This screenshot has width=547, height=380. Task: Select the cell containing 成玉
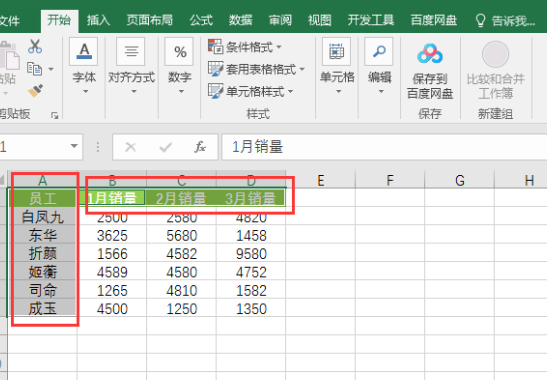pos(43,308)
